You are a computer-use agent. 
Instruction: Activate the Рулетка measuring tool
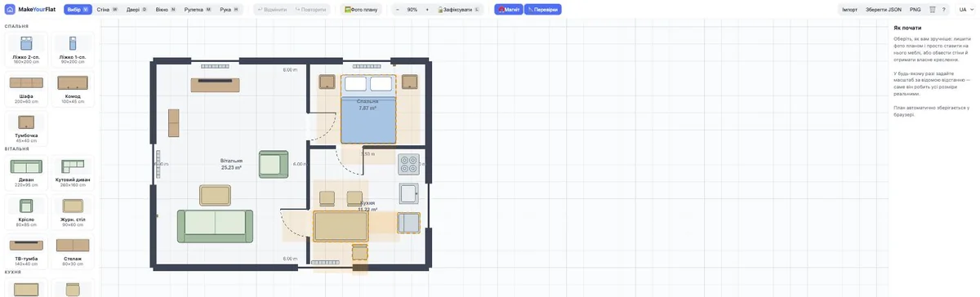198,9
